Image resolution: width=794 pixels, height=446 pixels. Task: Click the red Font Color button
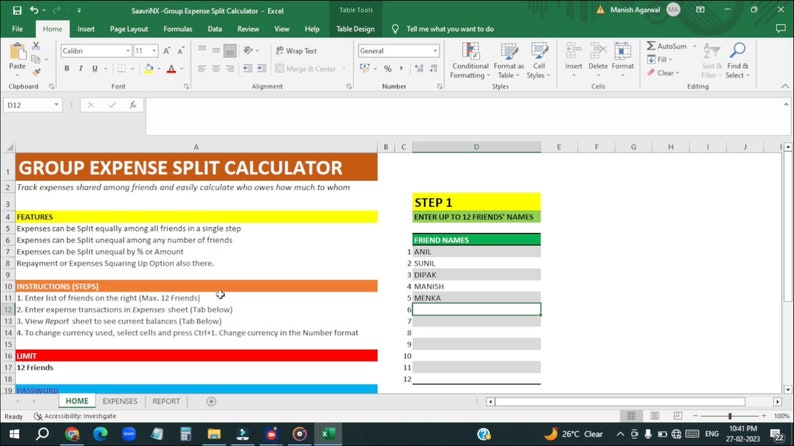click(x=171, y=68)
